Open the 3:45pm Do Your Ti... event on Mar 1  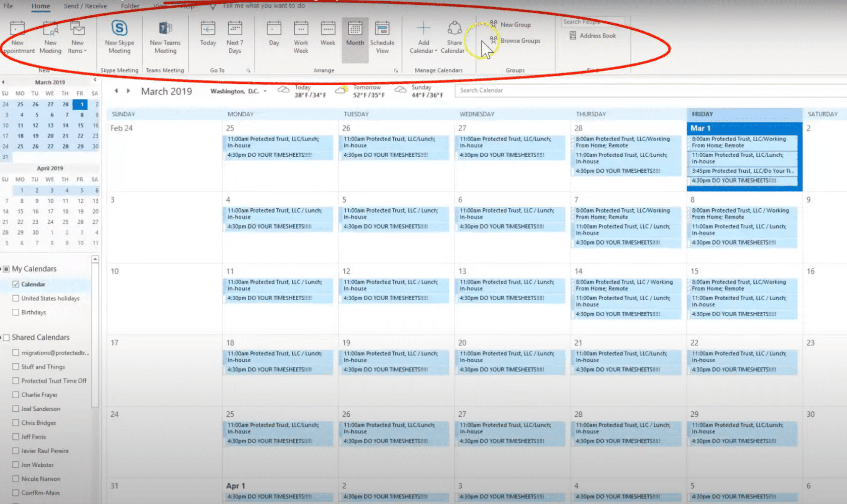pyautogui.click(x=743, y=171)
